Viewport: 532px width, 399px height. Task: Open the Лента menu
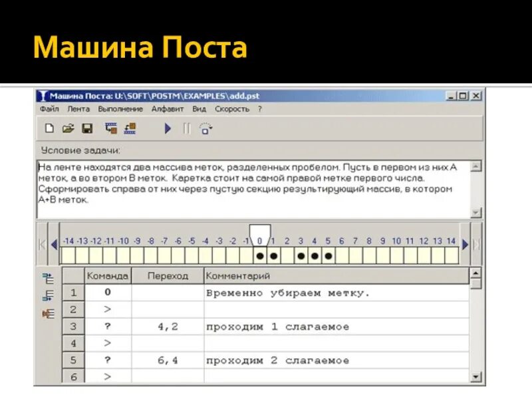[78, 109]
